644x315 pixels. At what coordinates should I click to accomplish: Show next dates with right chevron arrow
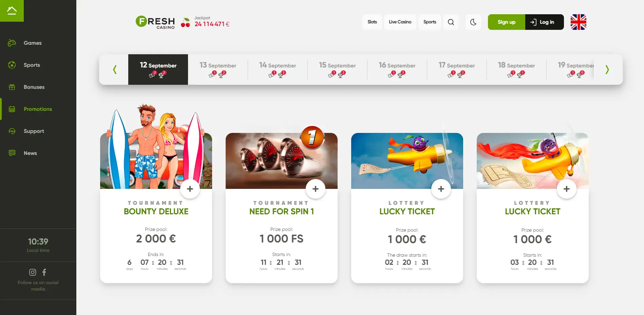click(607, 70)
